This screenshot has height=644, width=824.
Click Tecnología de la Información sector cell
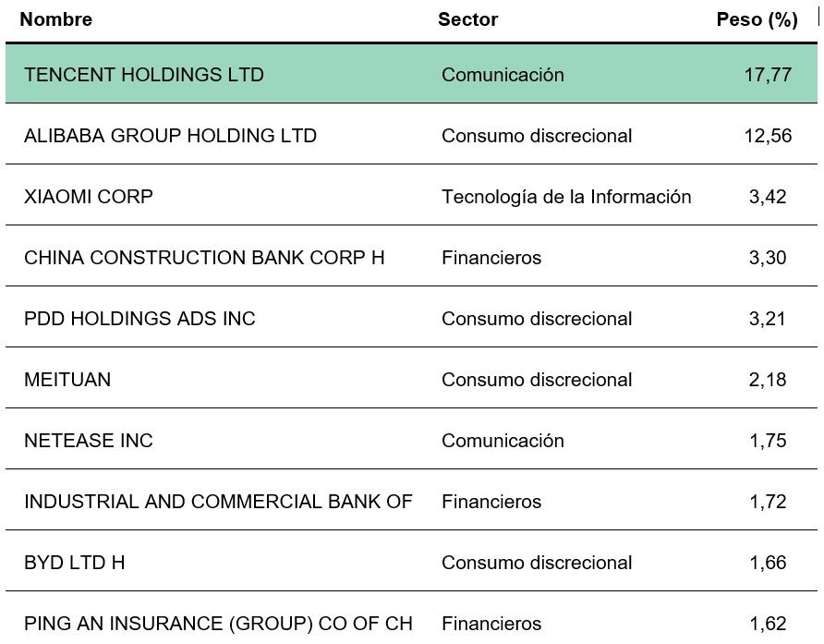(566, 197)
